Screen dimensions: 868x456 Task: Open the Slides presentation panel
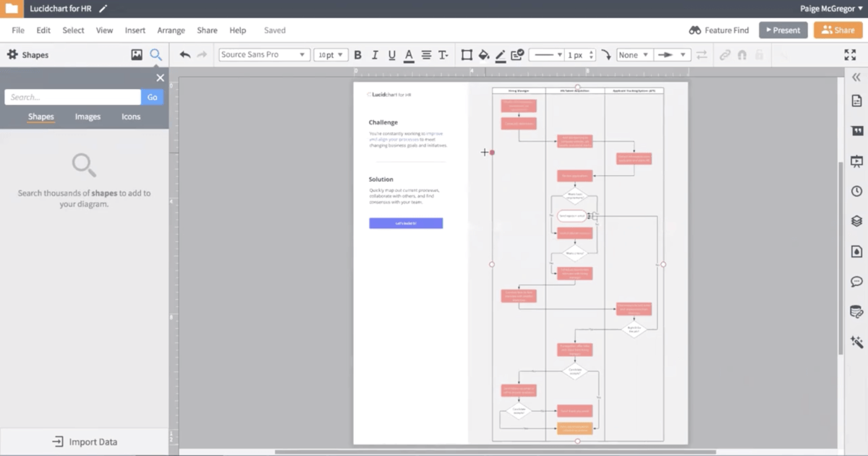pos(856,161)
